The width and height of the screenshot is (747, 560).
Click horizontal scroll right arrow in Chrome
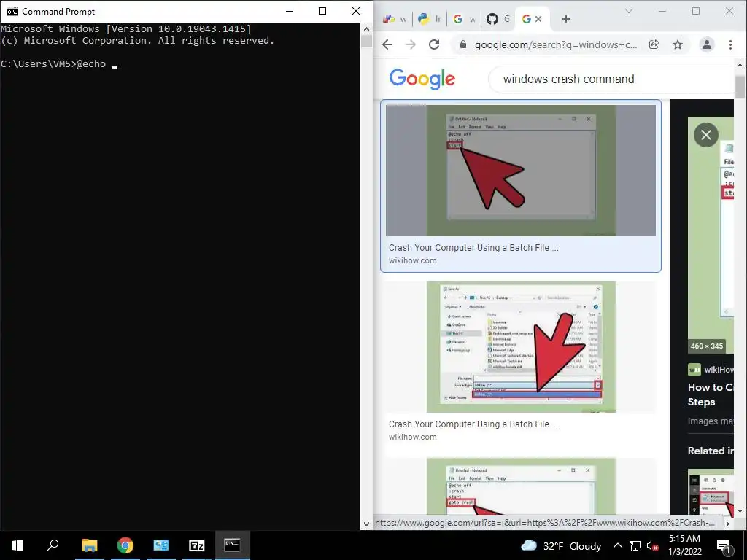click(727, 523)
